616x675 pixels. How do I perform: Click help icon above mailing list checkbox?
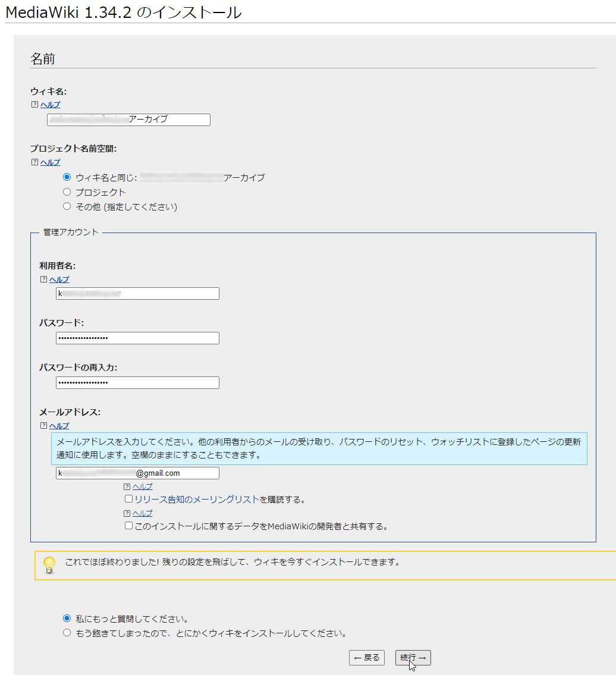127,486
